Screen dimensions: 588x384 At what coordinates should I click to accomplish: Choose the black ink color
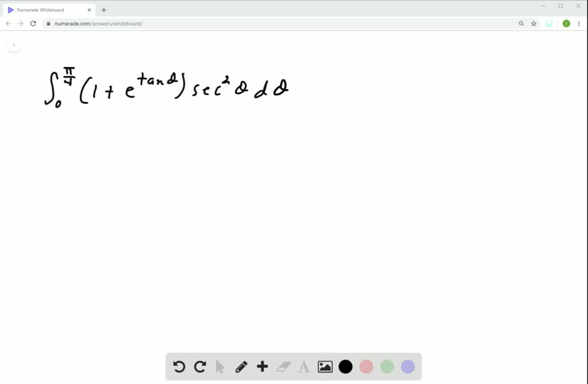345,367
